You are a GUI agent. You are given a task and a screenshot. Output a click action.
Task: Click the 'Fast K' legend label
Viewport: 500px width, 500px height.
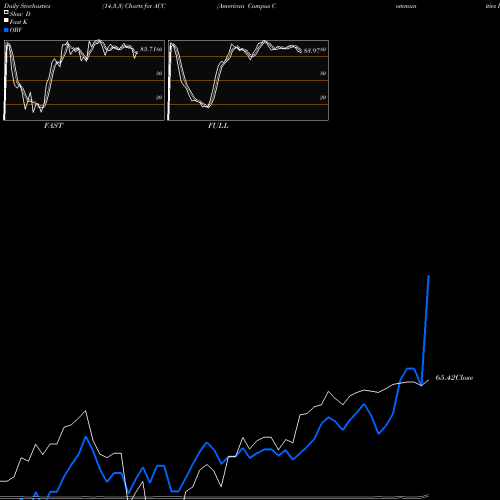[x=19, y=22]
